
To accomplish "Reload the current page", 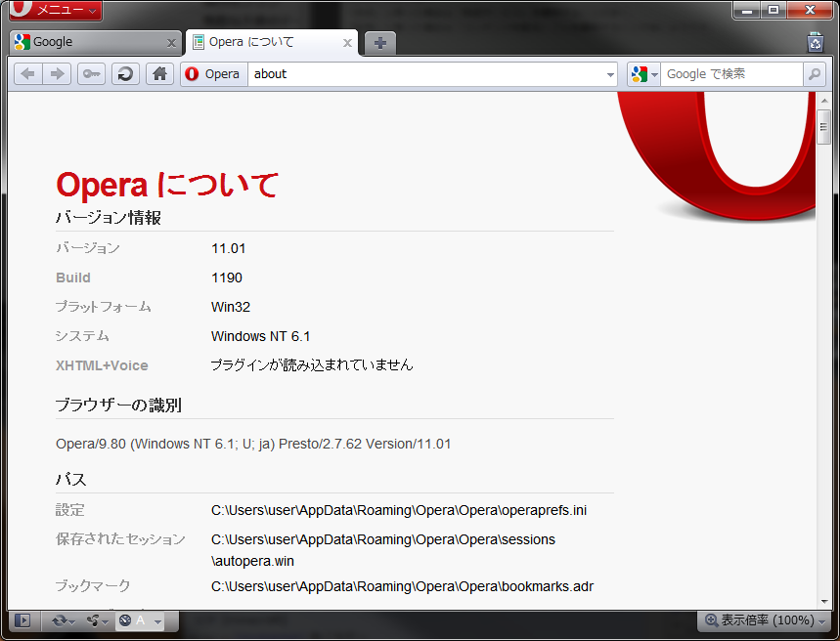I will [x=125, y=74].
